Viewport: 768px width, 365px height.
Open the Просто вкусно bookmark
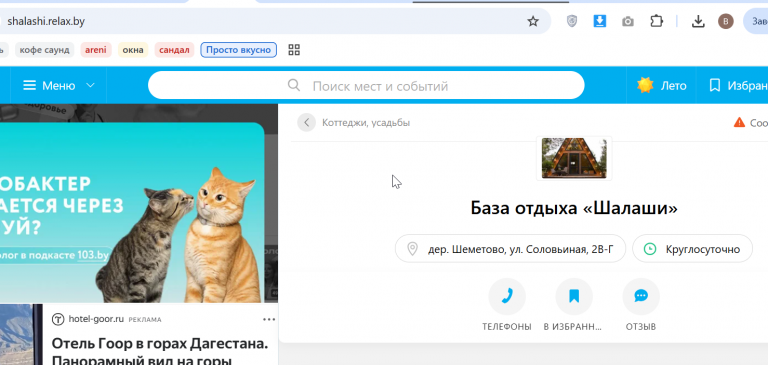(239, 49)
